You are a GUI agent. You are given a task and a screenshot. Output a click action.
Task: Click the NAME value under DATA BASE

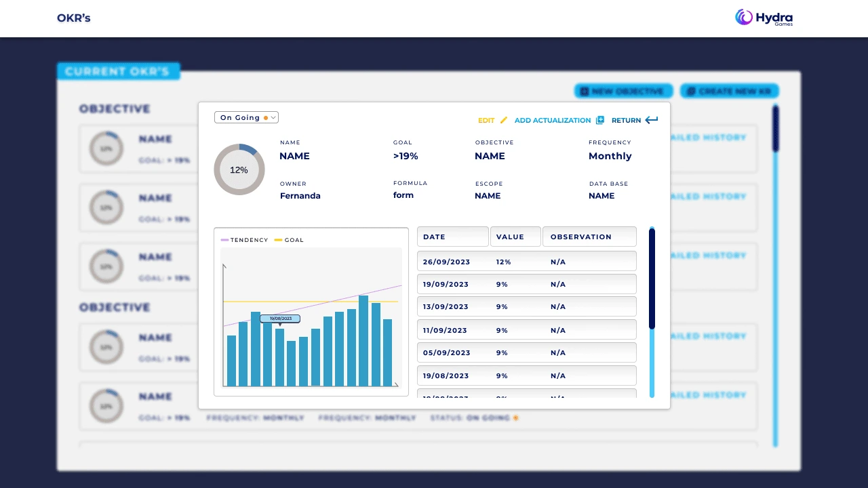(x=601, y=196)
